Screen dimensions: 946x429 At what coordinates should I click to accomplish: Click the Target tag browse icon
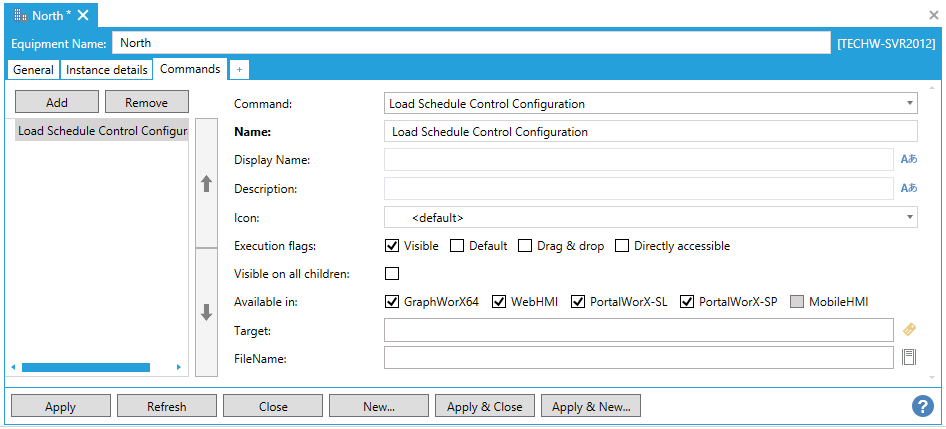[909, 329]
